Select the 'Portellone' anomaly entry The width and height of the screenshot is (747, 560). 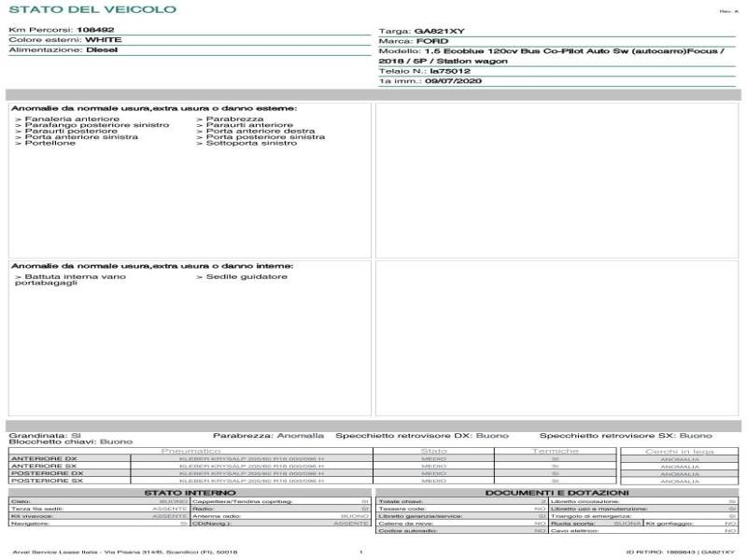pyautogui.click(x=50, y=143)
